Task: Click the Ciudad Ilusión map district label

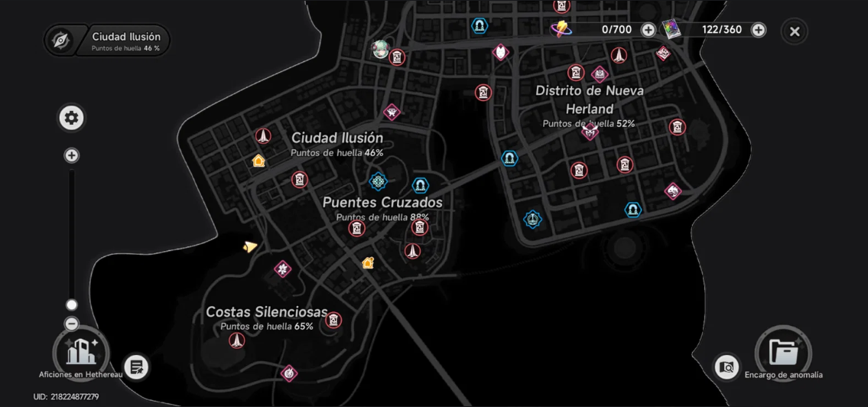Action: (337, 138)
